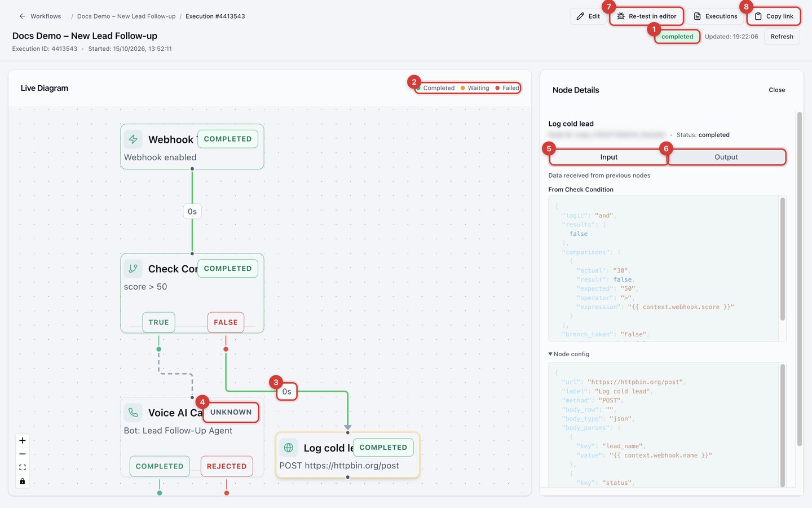The width and height of the screenshot is (812, 508).
Task: Click the REJECTED output of Voice AI Call
Action: [x=227, y=466]
